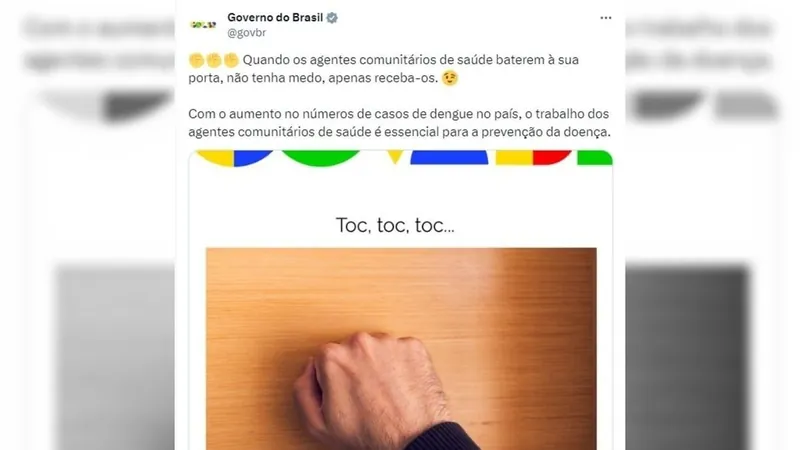Image resolution: width=800 pixels, height=450 pixels.
Task: Click the yellow triangle in banner
Action: (x=395, y=156)
